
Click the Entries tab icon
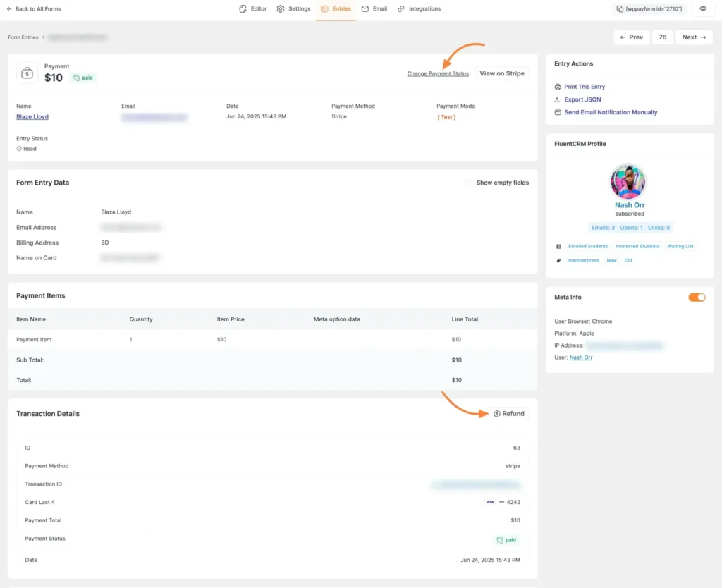click(324, 8)
